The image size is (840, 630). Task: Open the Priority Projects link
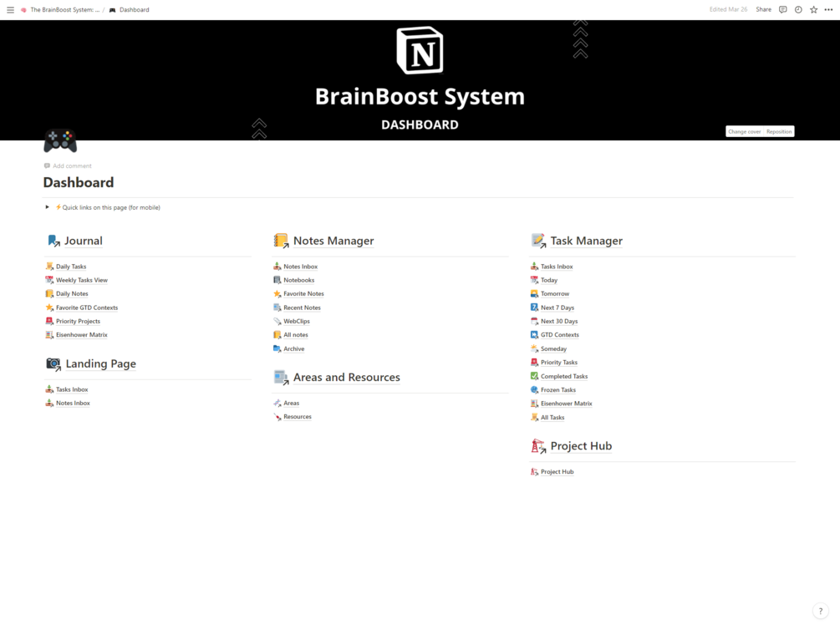coord(79,322)
